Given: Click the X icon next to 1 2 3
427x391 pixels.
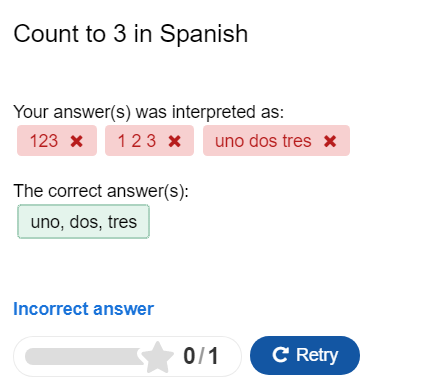Looking at the screenshot, I should click(175, 141).
